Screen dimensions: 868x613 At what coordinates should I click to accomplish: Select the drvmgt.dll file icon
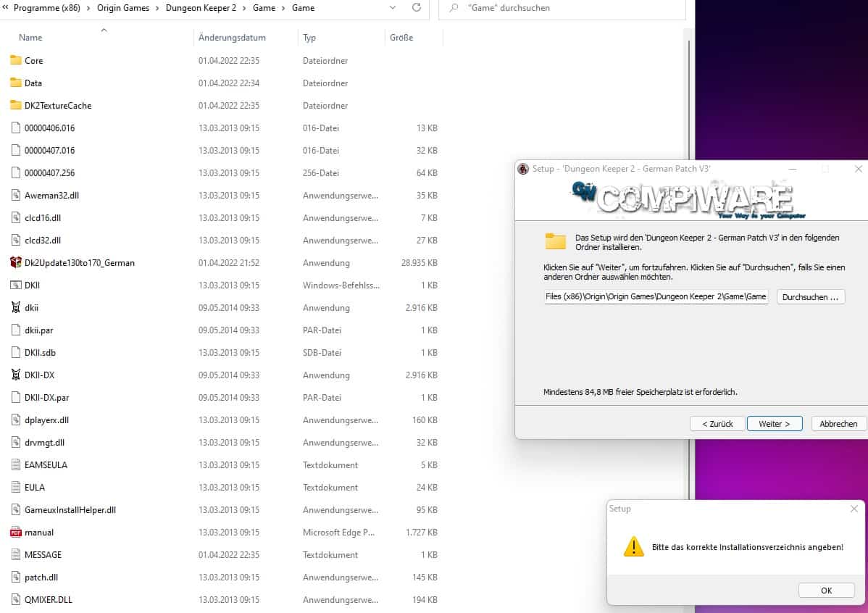(x=15, y=443)
